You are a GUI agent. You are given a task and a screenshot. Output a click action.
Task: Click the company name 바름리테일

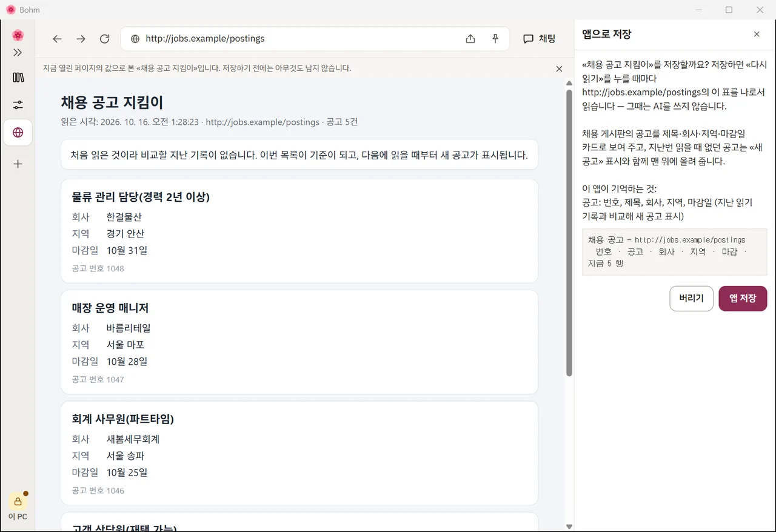129,328
